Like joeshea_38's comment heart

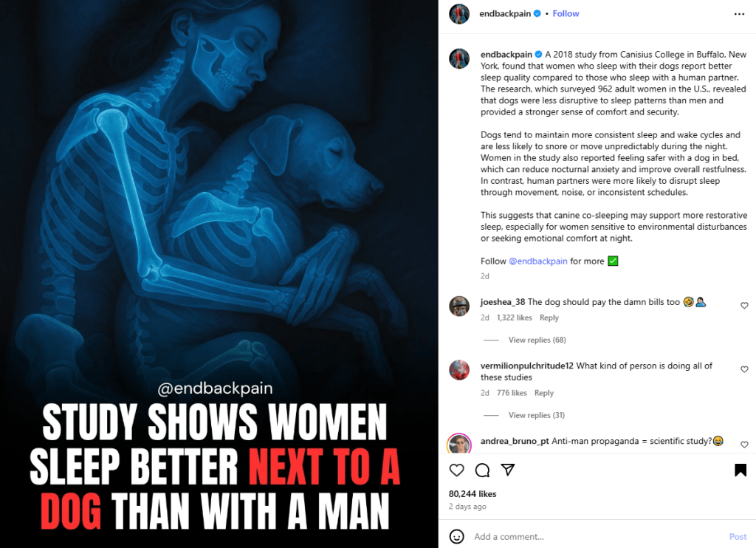744,305
